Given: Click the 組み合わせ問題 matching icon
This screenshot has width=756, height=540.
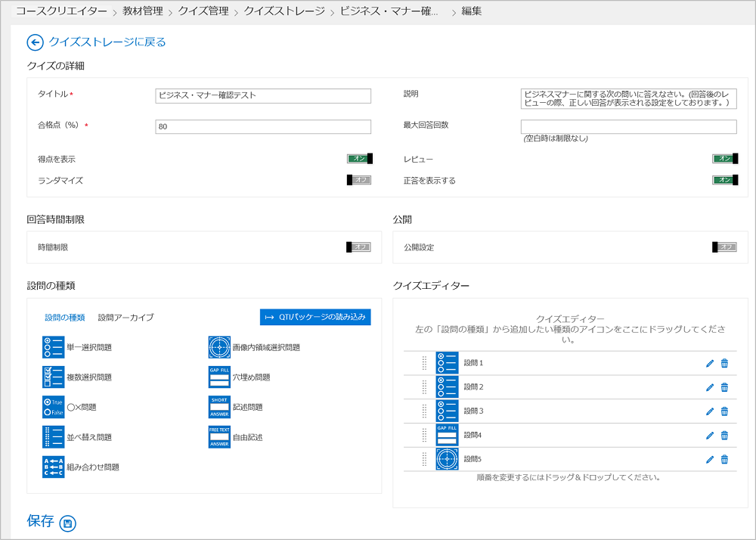Looking at the screenshot, I should [54, 467].
